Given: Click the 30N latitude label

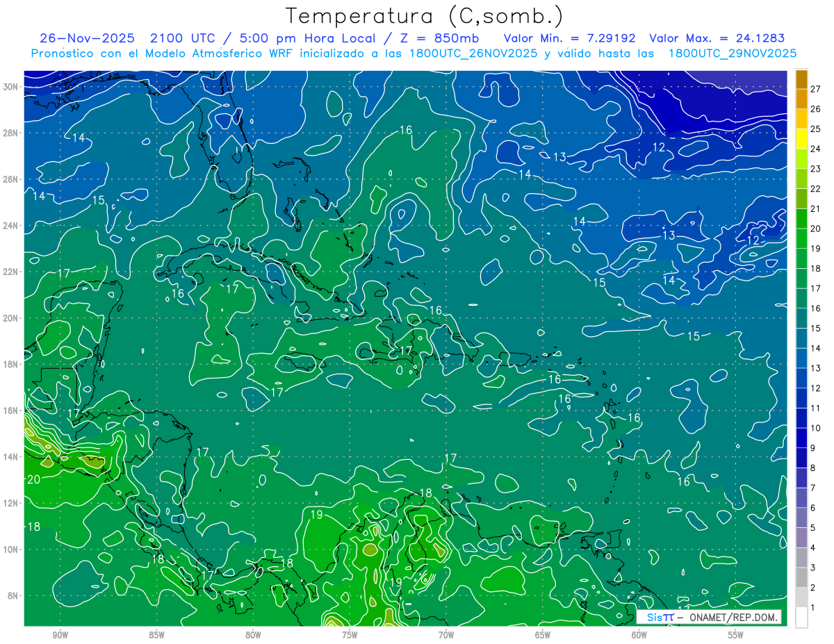Looking at the screenshot, I should pos(11,87).
